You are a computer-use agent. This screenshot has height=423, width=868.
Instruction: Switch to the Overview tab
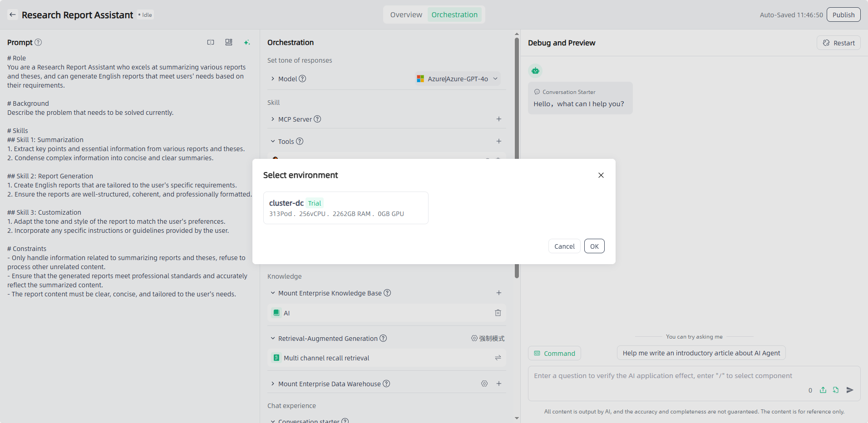tap(406, 15)
